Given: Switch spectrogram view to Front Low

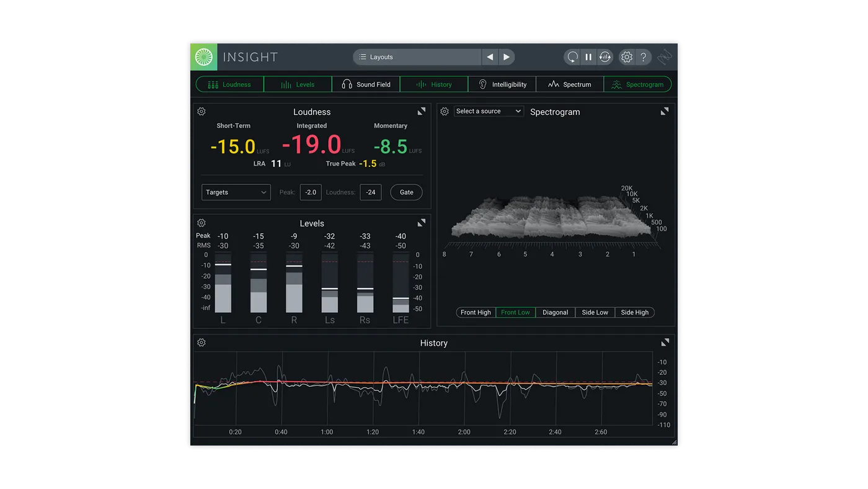Looking at the screenshot, I should pyautogui.click(x=515, y=313).
